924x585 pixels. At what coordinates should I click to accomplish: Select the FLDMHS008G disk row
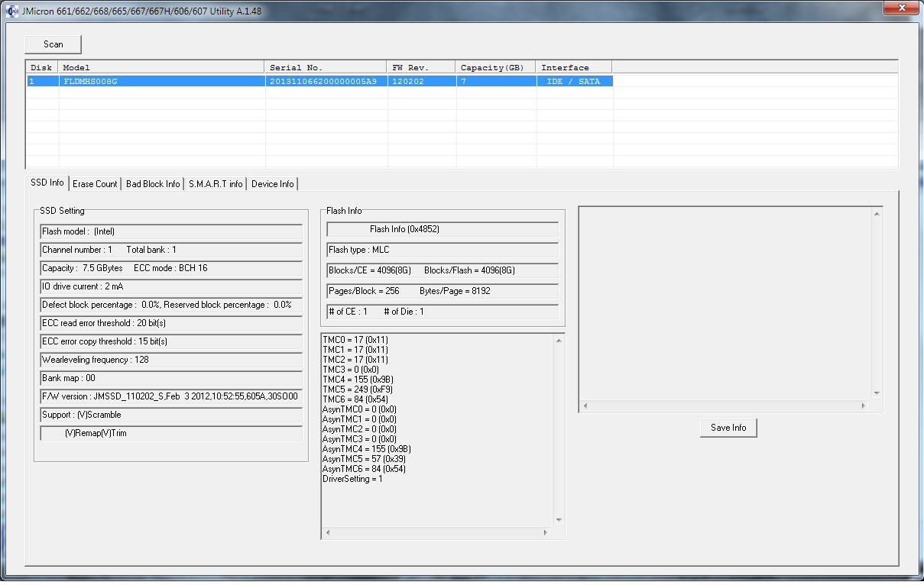319,81
